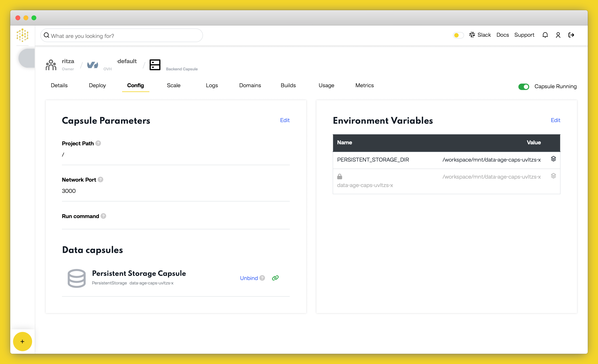The width and height of the screenshot is (598, 364).
Task: Unbind the Persistent Storage Capsule
Action: [x=249, y=278]
